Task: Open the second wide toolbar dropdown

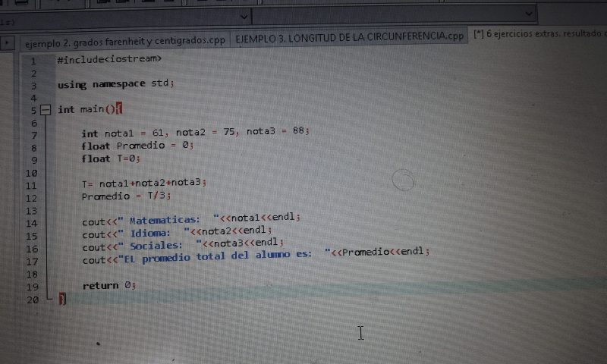Action: pos(395,15)
